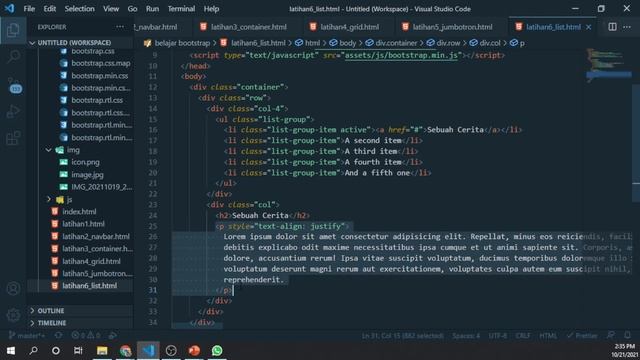The width and height of the screenshot is (640, 360).
Task: Open index.html in explorer
Action: click(79, 211)
